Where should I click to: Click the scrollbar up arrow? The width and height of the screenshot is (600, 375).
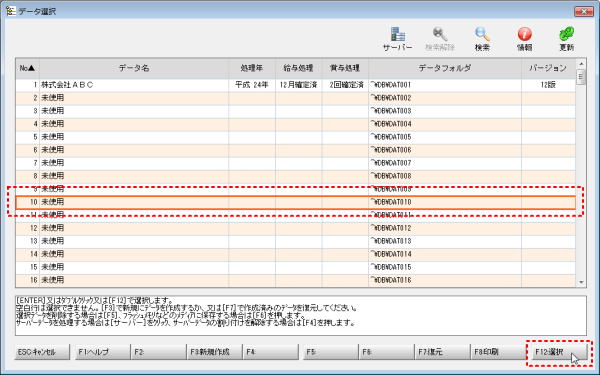(x=581, y=64)
